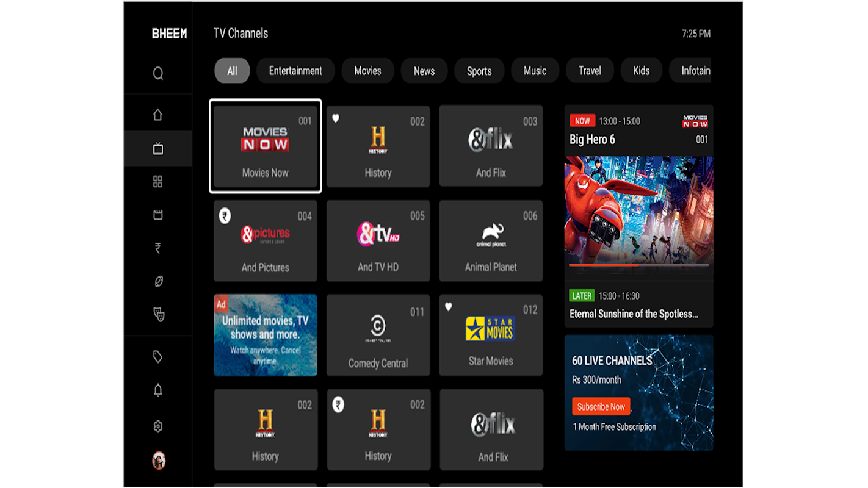Go to Home via sidebar icon

point(158,115)
